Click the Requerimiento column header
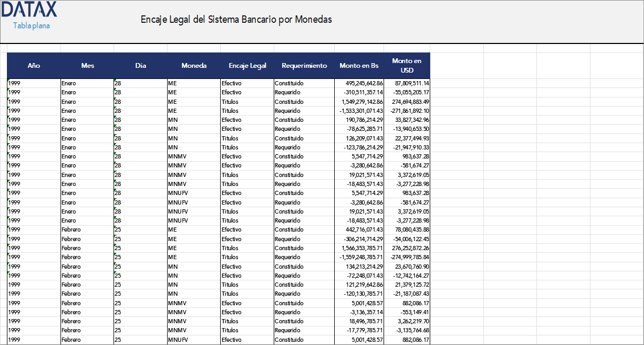The image size is (644, 345). click(304, 65)
